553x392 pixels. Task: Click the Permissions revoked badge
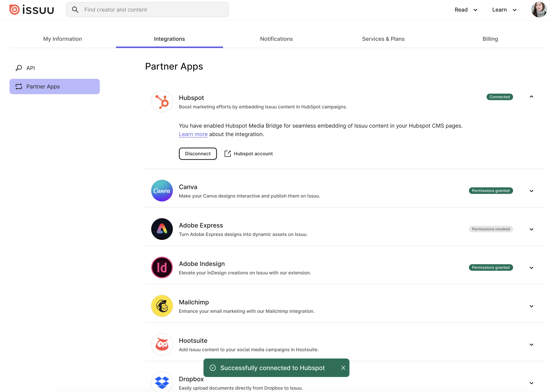[x=491, y=229]
